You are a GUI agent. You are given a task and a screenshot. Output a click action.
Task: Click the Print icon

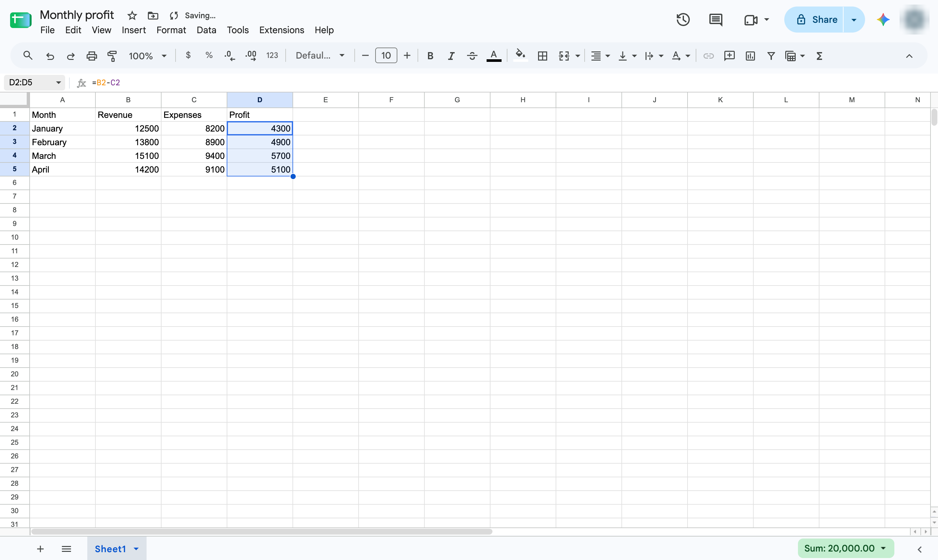point(92,56)
